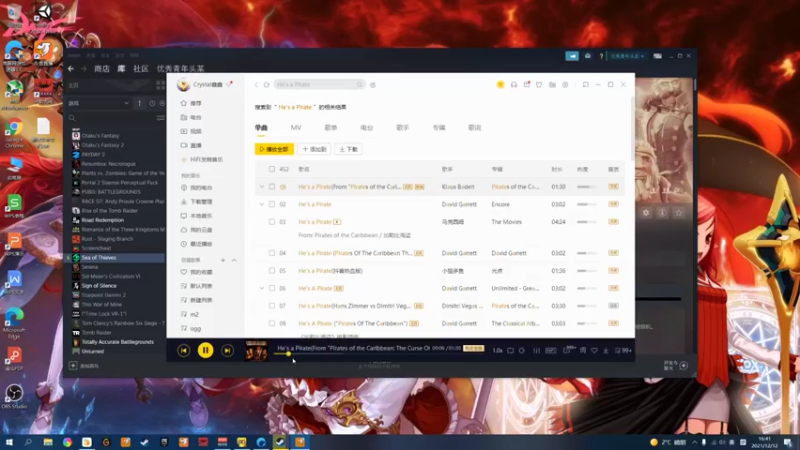Expand versions of song 02 row
The height and width of the screenshot is (450, 800).
pyautogui.click(x=262, y=204)
